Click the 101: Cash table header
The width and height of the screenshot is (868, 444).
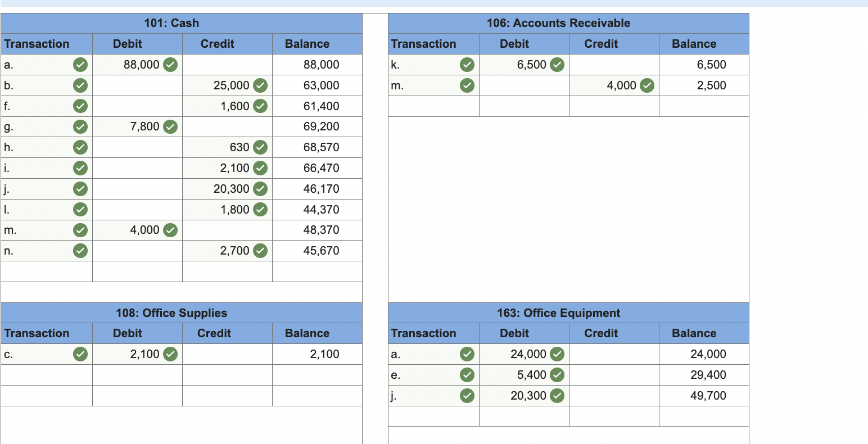pyautogui.click(x=181, y=23)
